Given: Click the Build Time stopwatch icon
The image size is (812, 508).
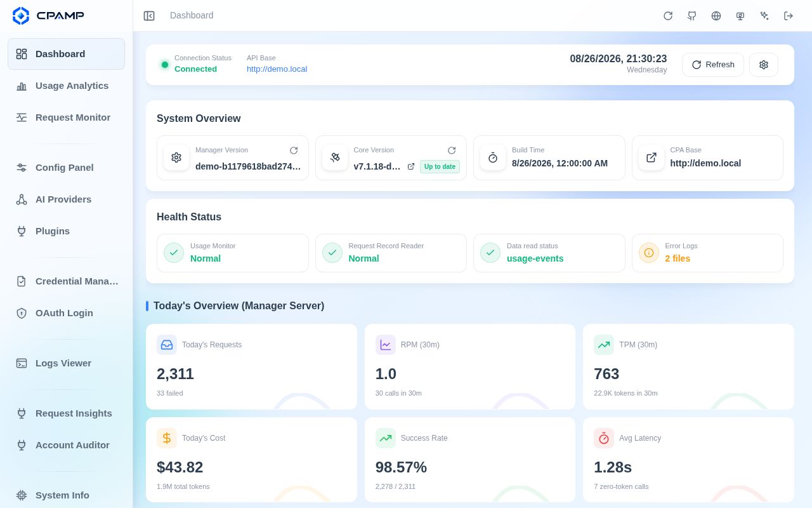Looking at the screenshot, I should [x=493, y=157].
